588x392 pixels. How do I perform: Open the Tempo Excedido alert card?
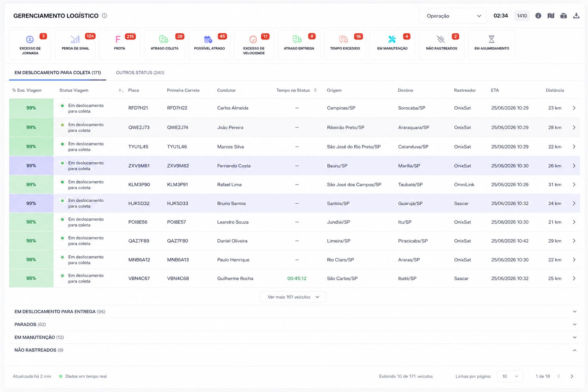click(345, 45)
